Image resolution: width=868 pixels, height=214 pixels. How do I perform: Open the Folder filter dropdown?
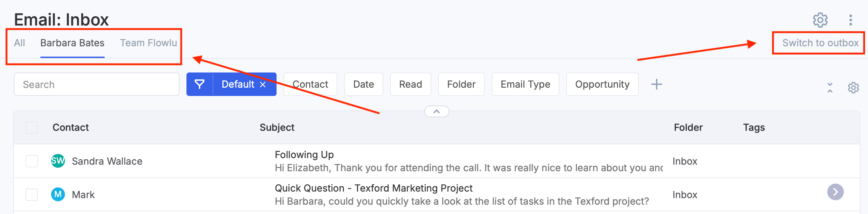tap(461, 84)
